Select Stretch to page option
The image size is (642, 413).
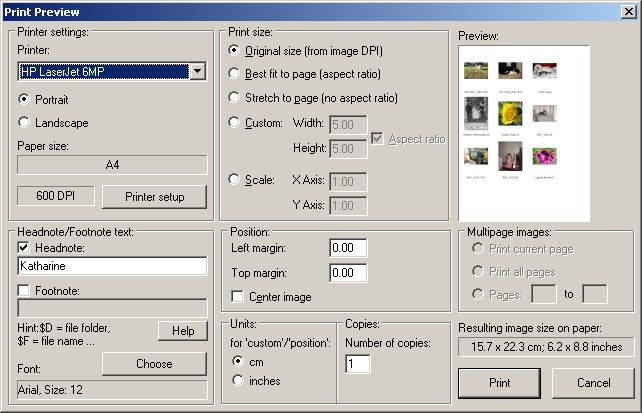(234, 98)
